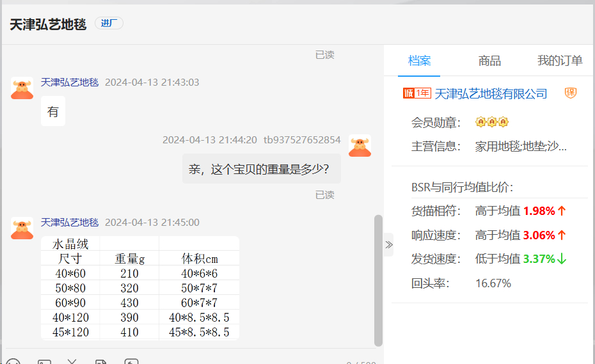Open 天津弘艺地毯有限公司 company link

pyautogui.click(x=491, y=94)
